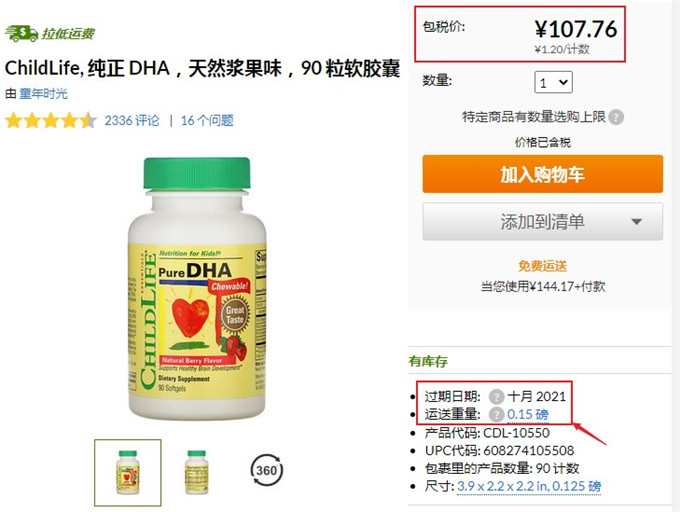Open the 360 degree product view

click(266, 470)
